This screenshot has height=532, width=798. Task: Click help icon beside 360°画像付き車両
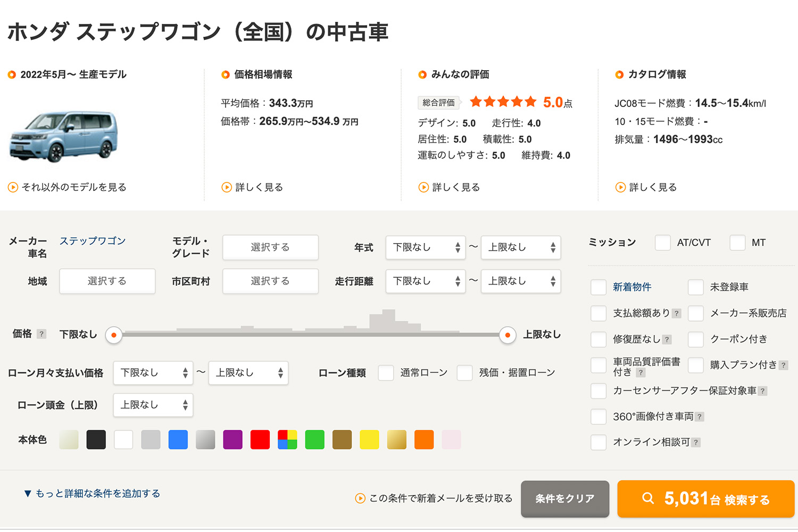pos(700,417)
